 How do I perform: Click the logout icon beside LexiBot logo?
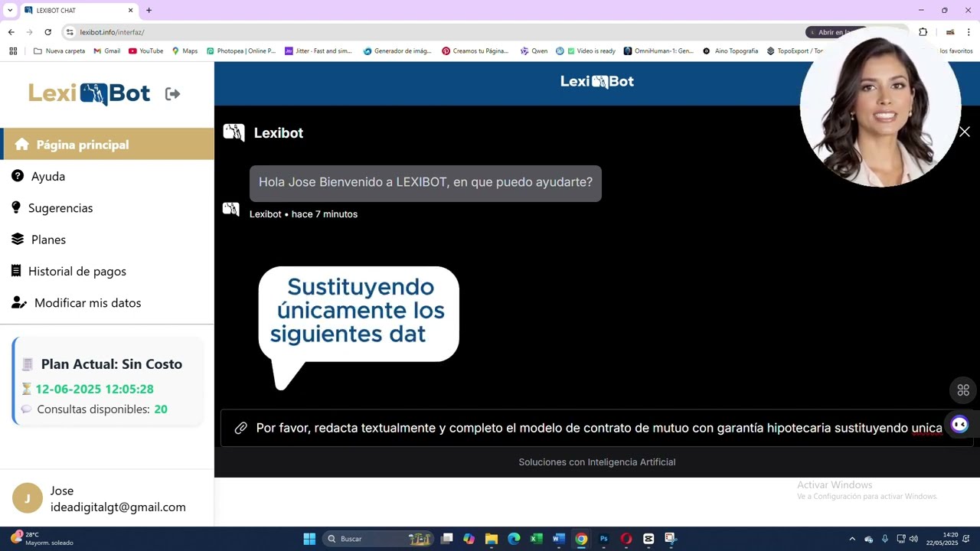coord(172,93)
